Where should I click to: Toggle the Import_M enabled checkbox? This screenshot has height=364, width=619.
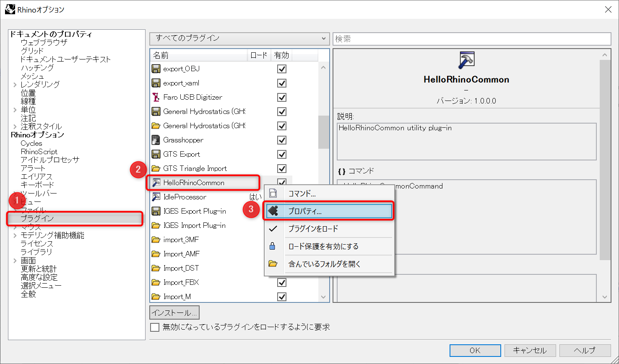pos(282,297)
